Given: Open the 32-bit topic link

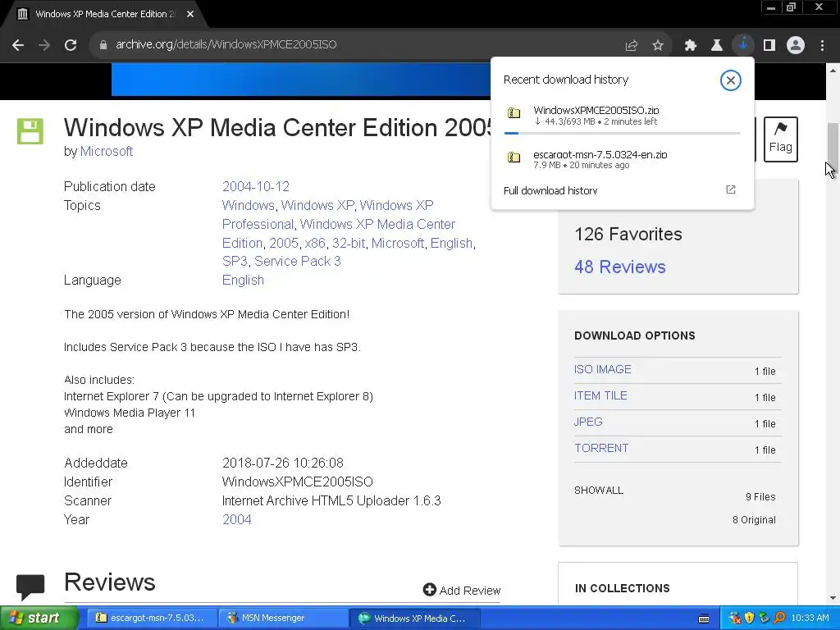Looking at the screenshot, I should click(x=348, y=243).
